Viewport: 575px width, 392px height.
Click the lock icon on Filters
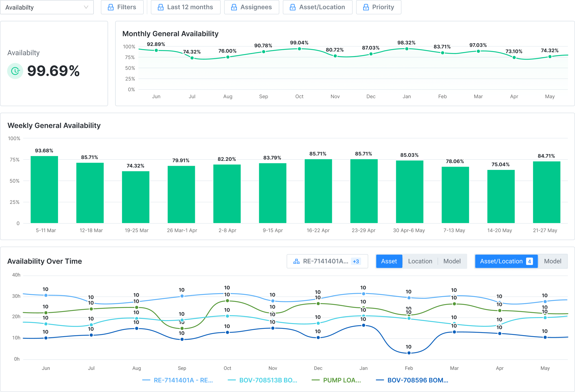coord(111,7)
